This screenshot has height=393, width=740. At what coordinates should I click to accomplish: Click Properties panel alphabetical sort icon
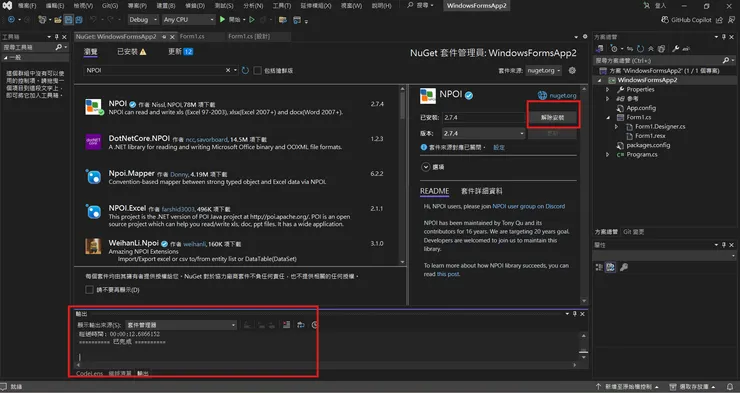(x=611, y=267)
